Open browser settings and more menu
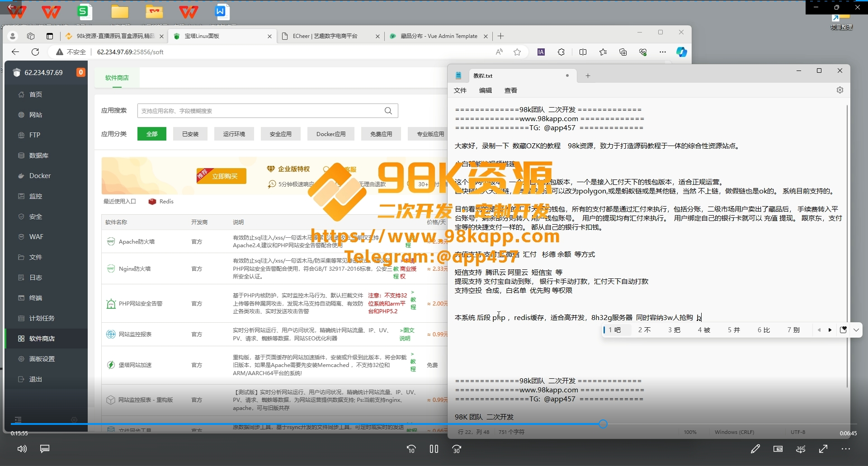Image resolution: width=868 pixels, height=466 pixels. tap(663, 52)
